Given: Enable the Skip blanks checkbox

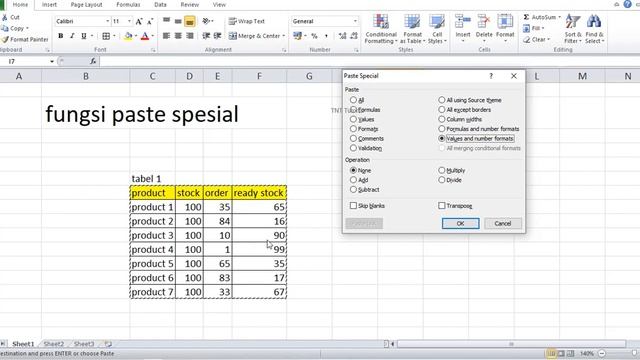Looking at the screenshot, I should tap(353, 206).
